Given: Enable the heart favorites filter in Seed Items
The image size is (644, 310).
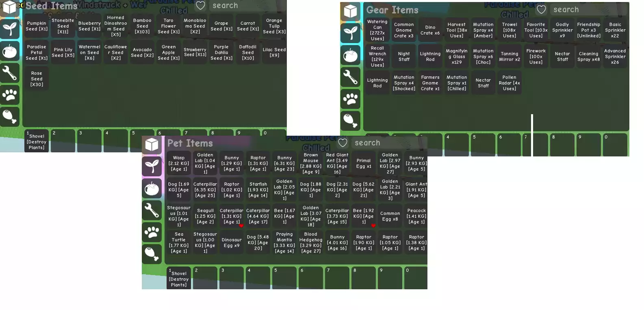Looking at the screenshot, I should pyautogui.click(x=200, y=5).
